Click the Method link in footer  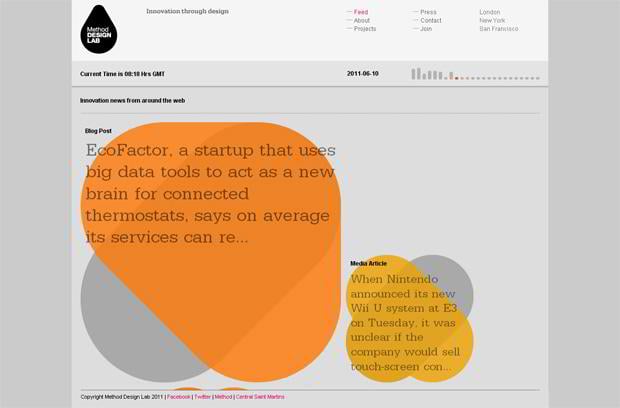coord(223,397)
